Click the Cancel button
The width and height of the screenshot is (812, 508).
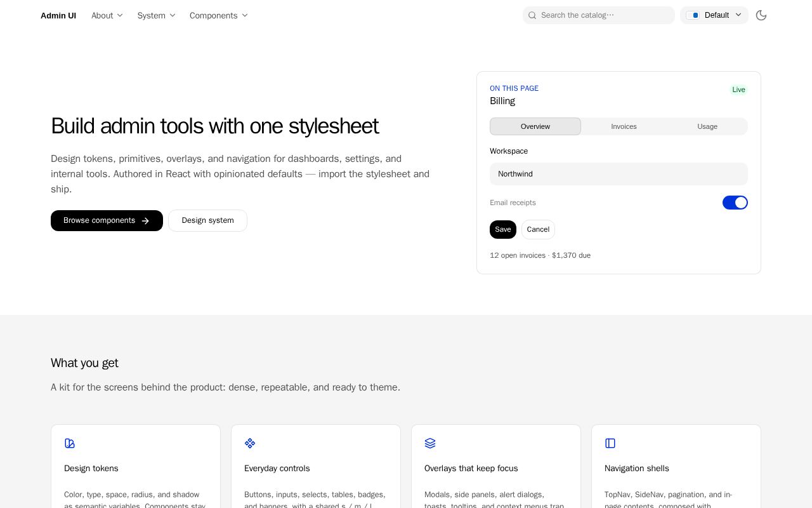[538, 229]
